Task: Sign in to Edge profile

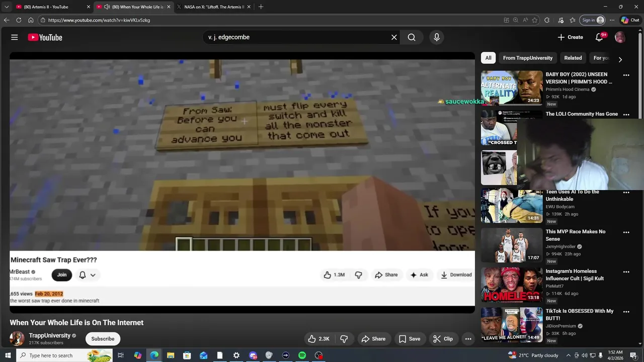Action: click(593, 20)
